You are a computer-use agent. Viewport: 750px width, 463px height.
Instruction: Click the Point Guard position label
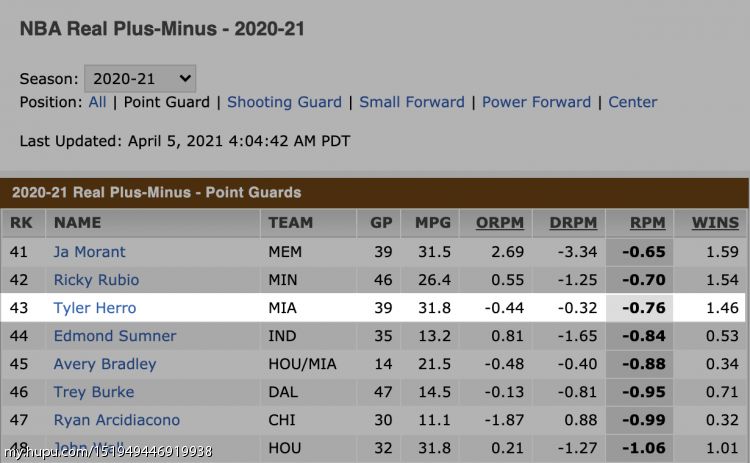(166, 102)
